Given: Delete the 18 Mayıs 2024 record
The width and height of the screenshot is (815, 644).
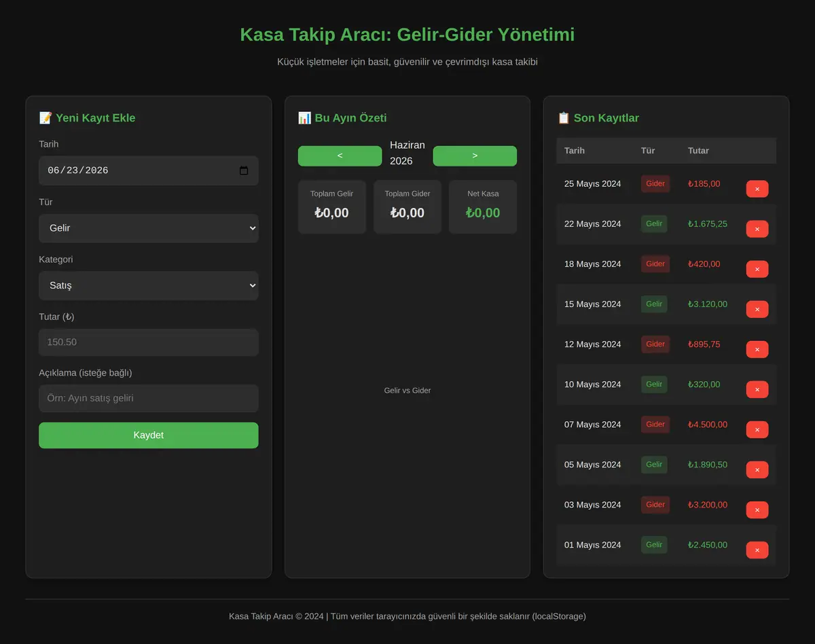Looking at the screenshot, I should click(x=757, y=269).
